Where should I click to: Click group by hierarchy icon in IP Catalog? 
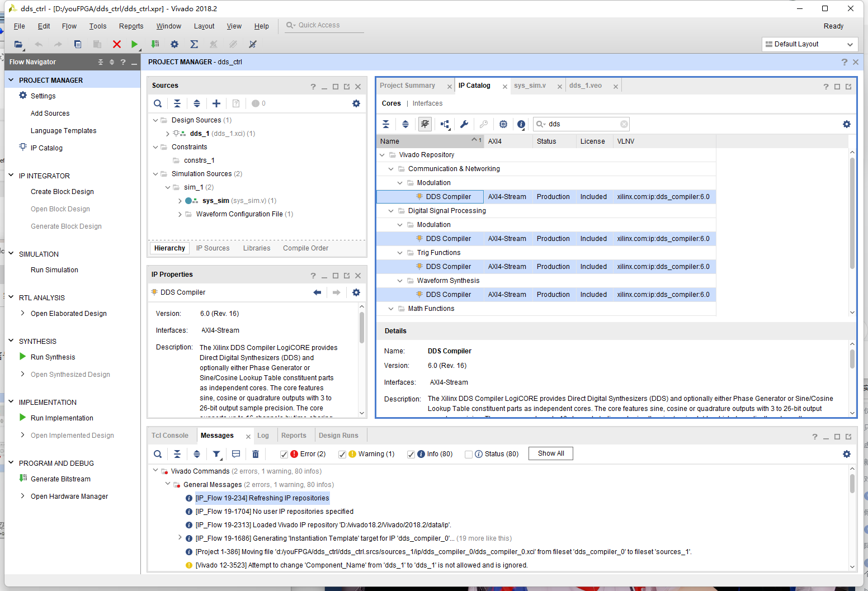445,124
